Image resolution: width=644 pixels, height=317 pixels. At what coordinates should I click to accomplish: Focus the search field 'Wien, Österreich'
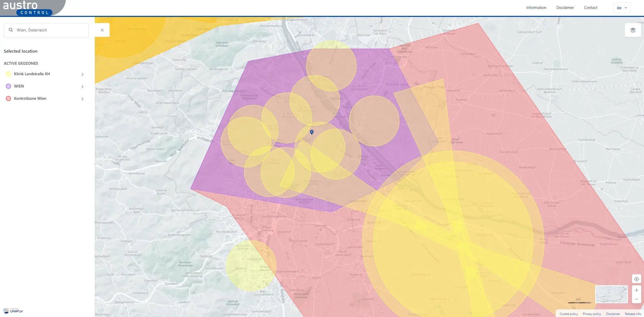(46, 30)
